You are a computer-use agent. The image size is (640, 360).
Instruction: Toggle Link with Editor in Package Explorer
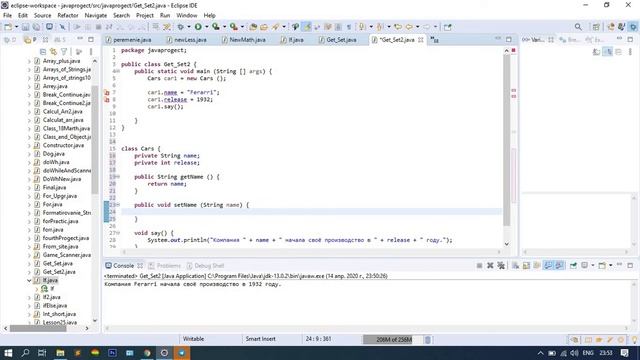[53, 52]
